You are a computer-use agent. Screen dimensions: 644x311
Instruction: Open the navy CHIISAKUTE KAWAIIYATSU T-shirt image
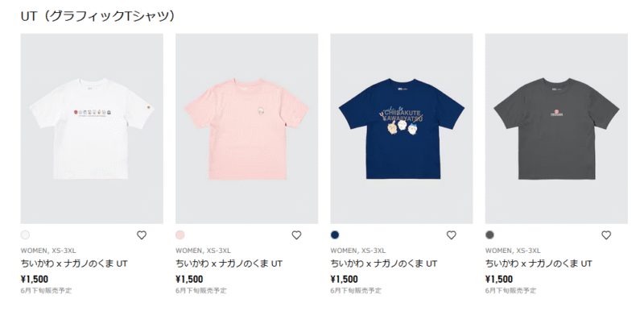click(x=402, y=129)
